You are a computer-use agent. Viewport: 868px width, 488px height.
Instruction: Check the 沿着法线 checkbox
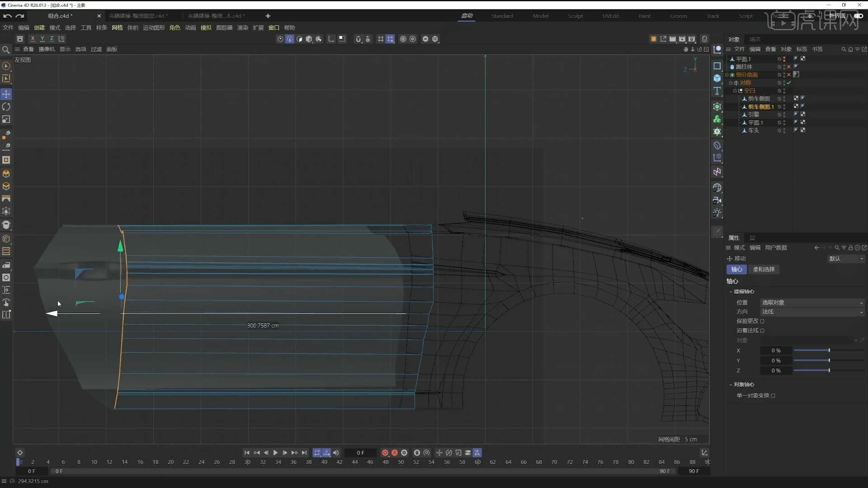click(x=762, y=331)
